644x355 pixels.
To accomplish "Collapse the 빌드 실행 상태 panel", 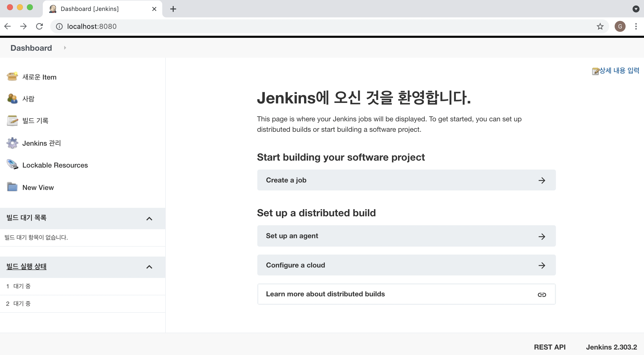I will click(149, 267).
